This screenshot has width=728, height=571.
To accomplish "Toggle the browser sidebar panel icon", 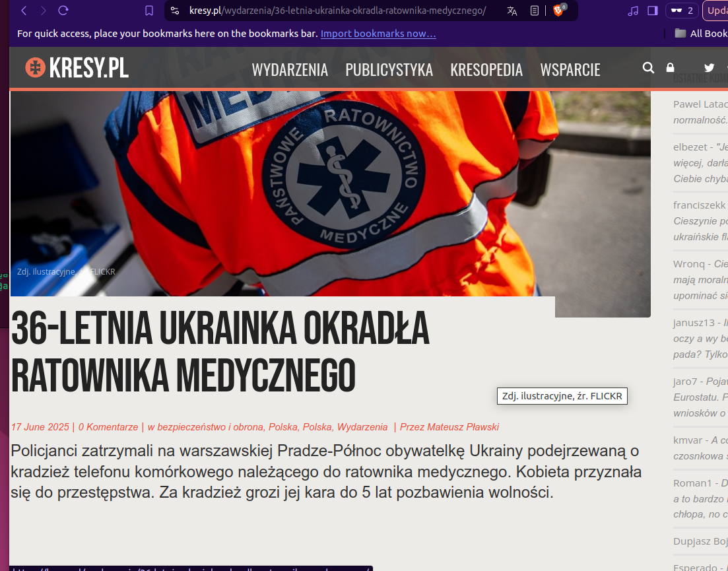I will click(653, 11).
